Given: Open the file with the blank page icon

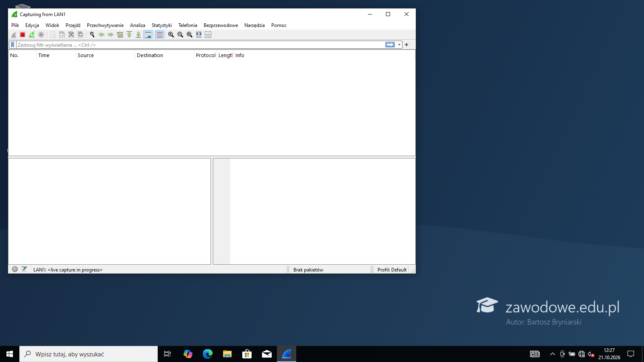Looking at the screenshot, I should coord(53,35).
